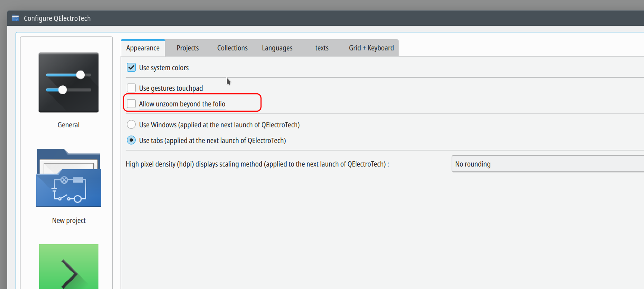644x289 pixels.
Task: Select the Use tabs radio option
Action: coord(131,140)
